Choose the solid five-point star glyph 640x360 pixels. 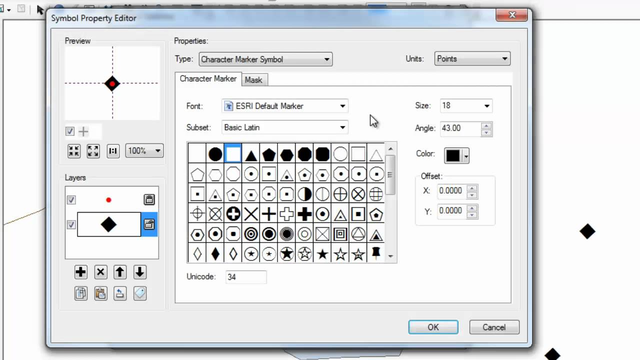pyautogui.click(x=322, y=254)
